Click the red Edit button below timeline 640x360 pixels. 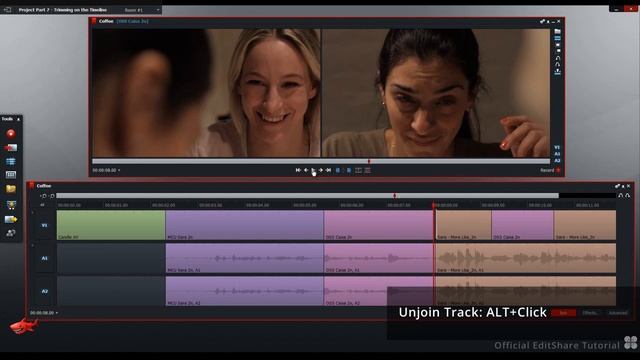point(563,313)
